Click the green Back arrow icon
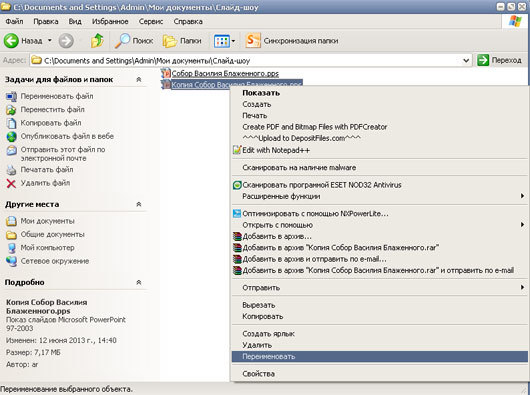This screenshot has height=395, width=530. pyautogui.click(x=11, y=41)
